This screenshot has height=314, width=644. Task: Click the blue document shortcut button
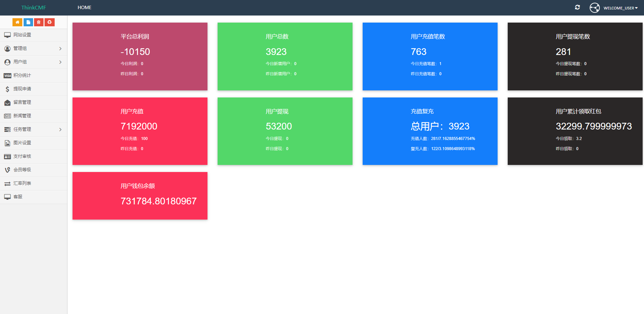[28, 22]
